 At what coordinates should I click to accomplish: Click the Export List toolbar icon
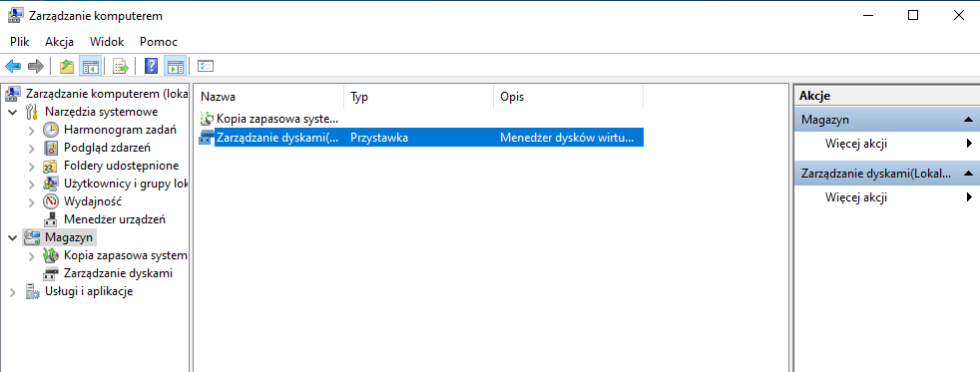(x=120, y=66)
